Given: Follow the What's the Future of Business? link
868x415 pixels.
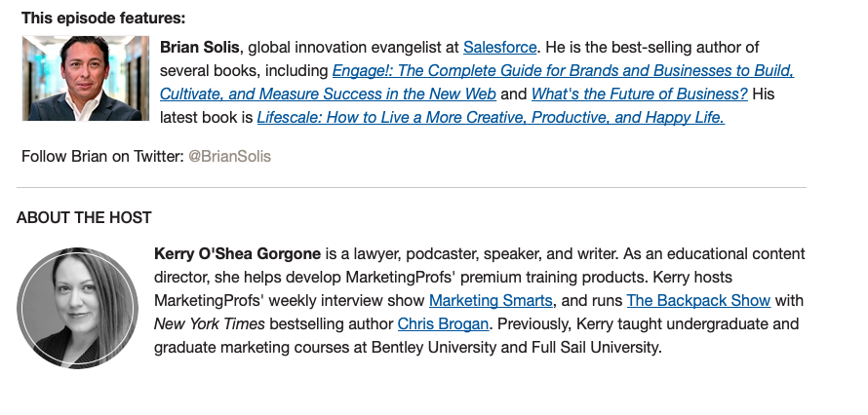Looking at the screenshot, I should coord(640,94).
